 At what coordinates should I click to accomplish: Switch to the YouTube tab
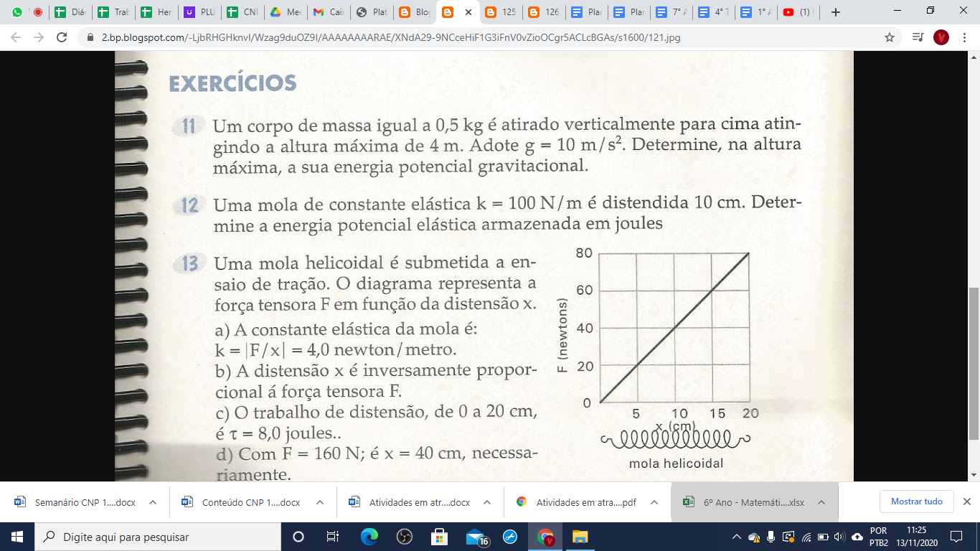point(800,12)
